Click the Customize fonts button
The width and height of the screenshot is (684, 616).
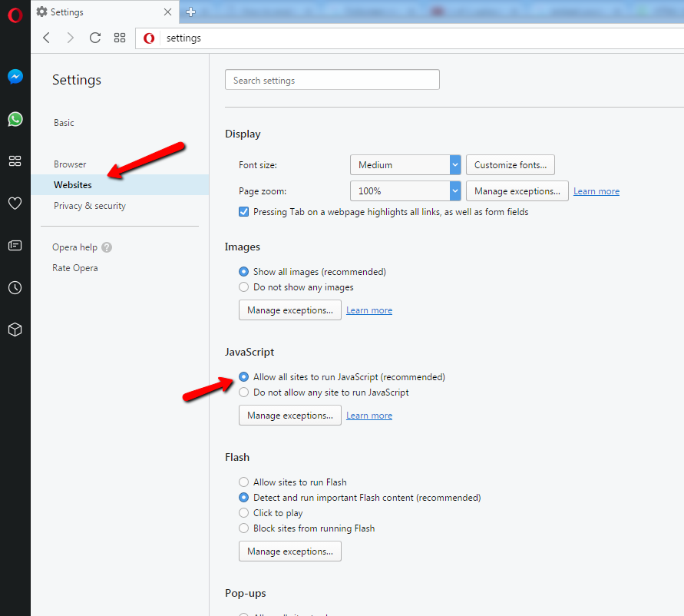pyautogui.click(x=511, y=165)
